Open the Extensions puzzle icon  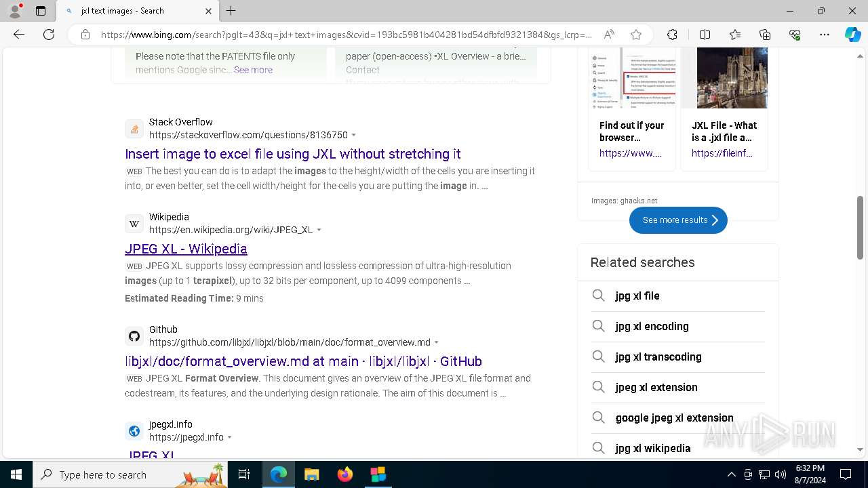tap(672, 35)
